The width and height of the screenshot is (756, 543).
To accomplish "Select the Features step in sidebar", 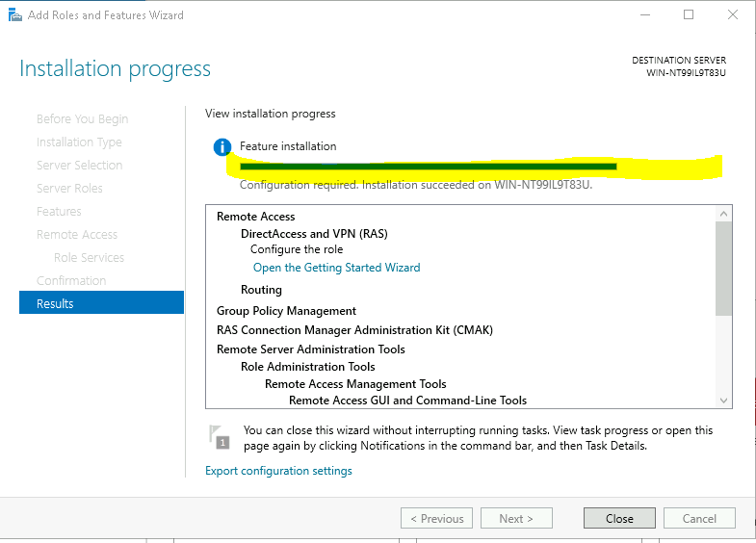I will (59, 212).
